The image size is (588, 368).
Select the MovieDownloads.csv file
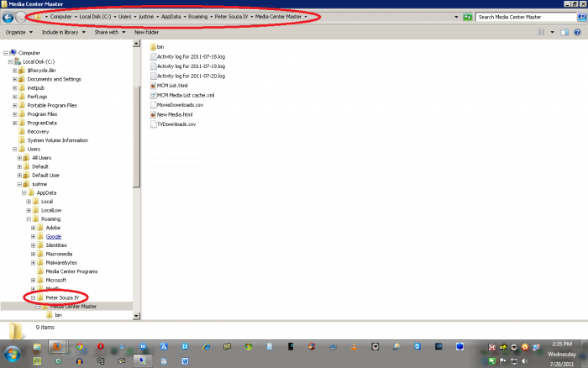click(180, 105)
